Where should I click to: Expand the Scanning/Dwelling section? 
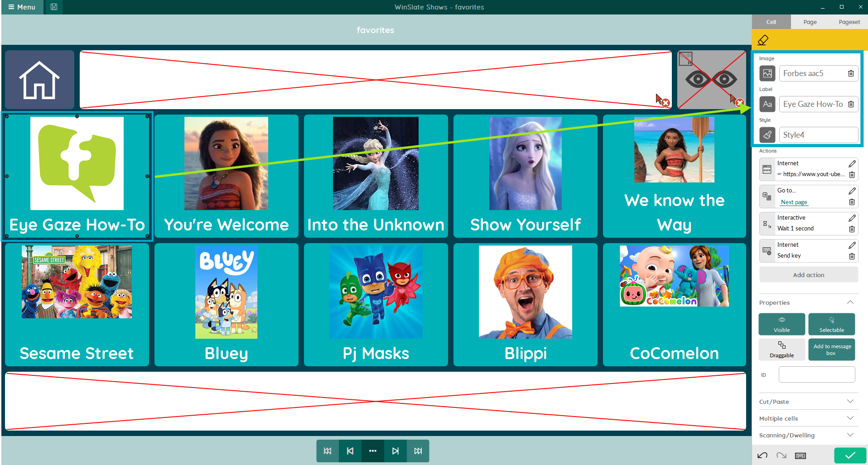coord(850,435)
